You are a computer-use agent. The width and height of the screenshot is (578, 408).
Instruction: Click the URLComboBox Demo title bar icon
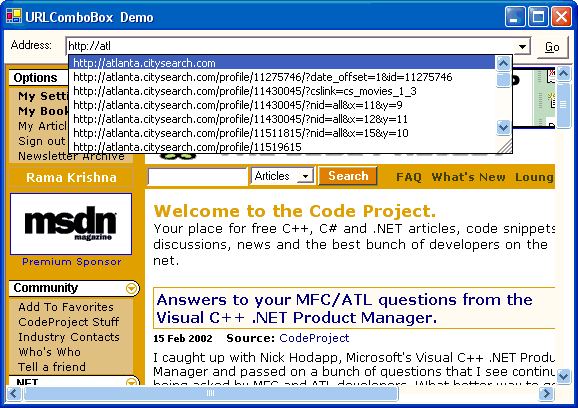(14, 16)
